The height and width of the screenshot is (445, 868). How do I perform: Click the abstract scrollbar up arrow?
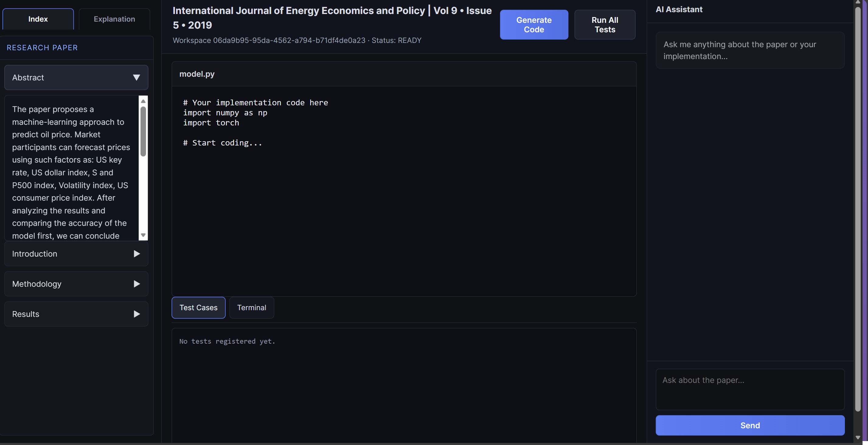pyautogui.click(x=143, y=101)
